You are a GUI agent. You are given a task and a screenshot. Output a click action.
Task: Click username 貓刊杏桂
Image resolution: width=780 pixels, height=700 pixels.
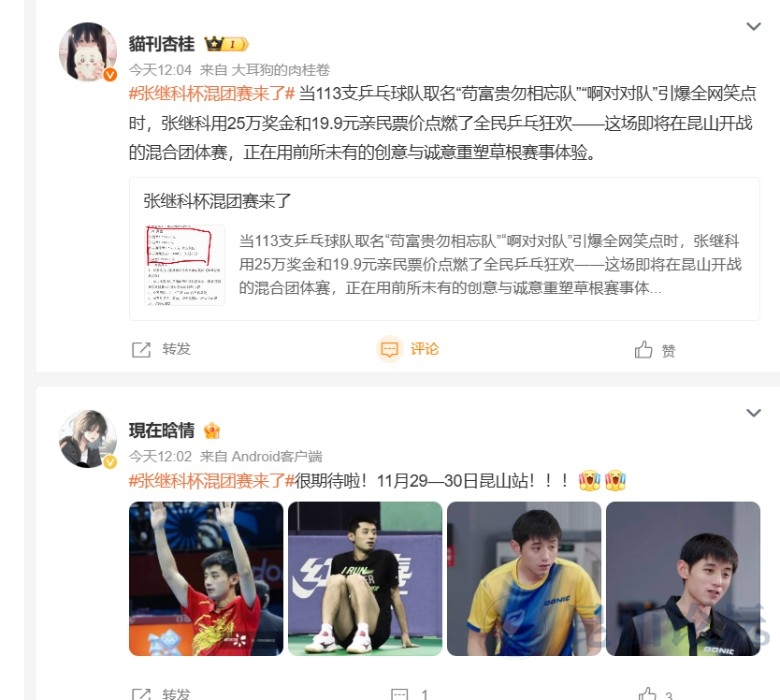click(x=162, y=44)
